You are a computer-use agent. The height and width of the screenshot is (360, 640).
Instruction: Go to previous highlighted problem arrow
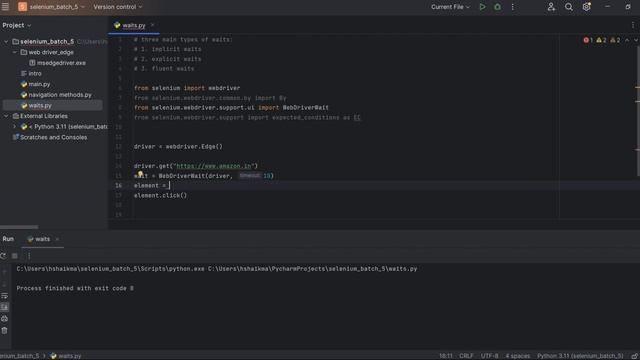click(x=627, y=40)
